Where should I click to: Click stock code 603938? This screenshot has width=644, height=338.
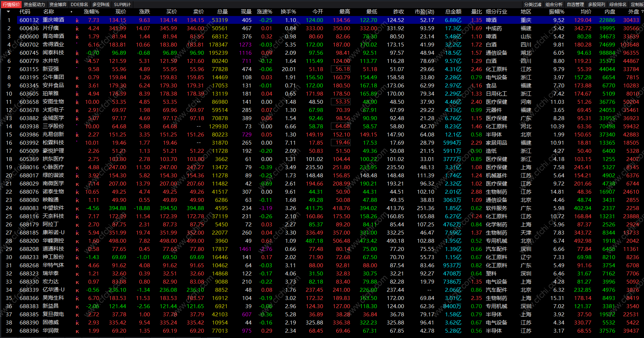(x=29, y=127)
